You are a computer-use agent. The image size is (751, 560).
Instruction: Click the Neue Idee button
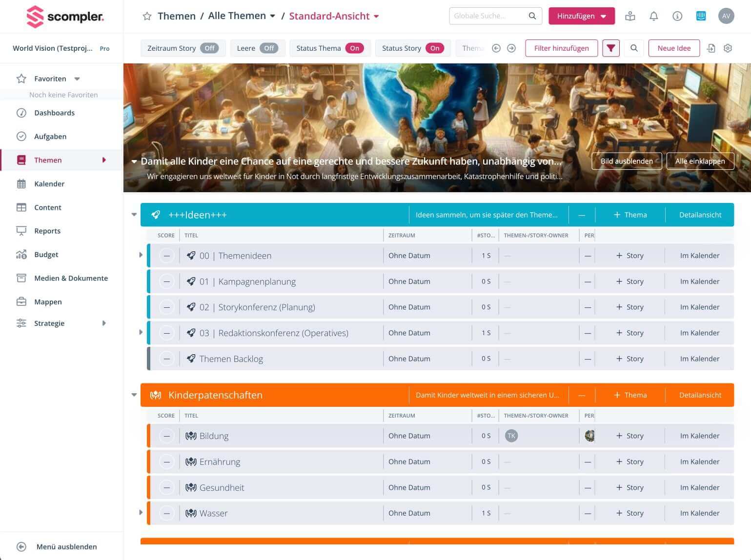[x=673, y=48]
